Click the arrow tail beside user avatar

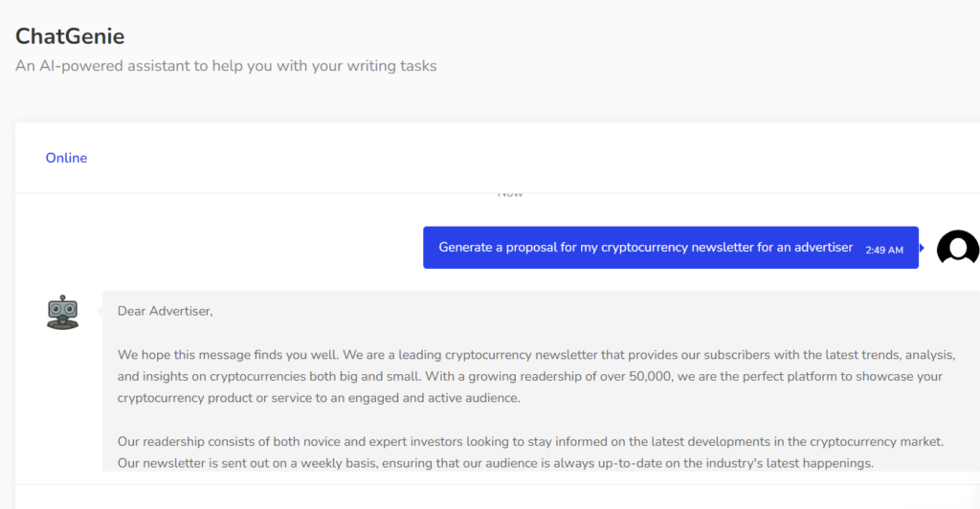[923, 248]
